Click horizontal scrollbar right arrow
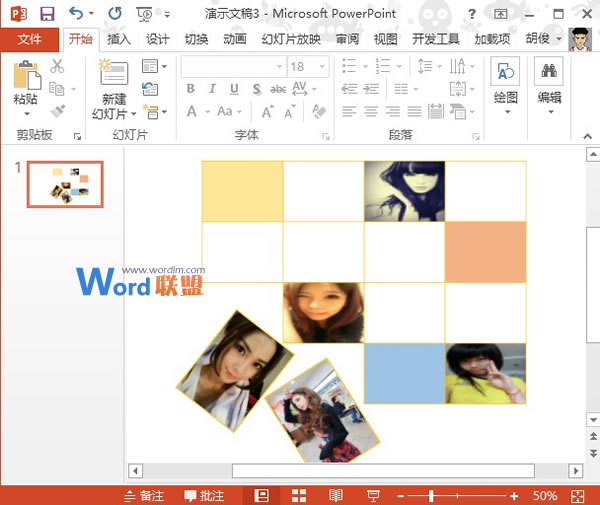The width and height of the screenshot is (600, 505). click(x=576, y=471)
